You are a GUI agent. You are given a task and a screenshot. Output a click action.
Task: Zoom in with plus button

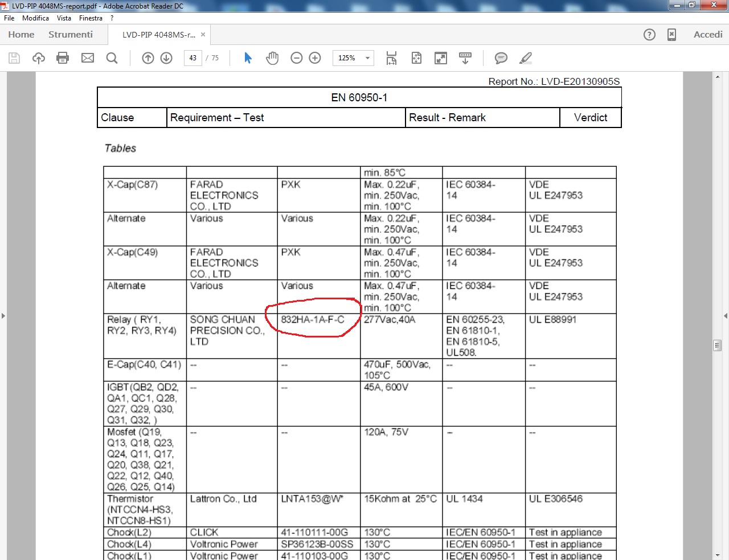(315, 58)
